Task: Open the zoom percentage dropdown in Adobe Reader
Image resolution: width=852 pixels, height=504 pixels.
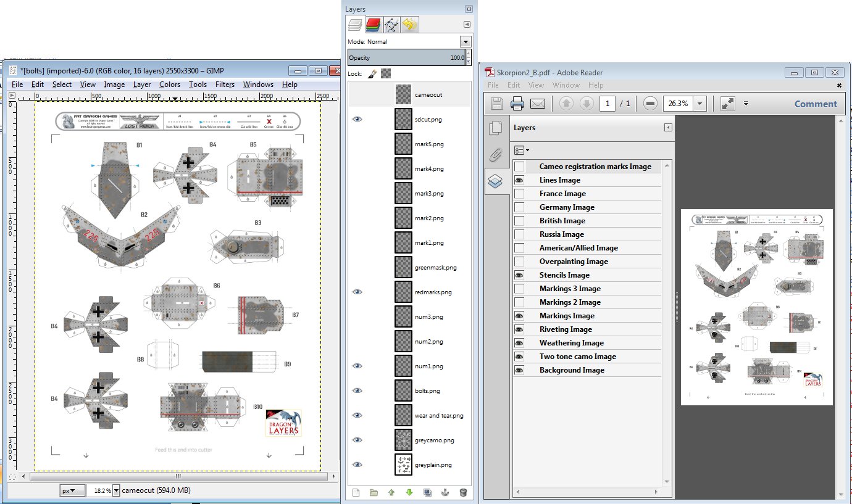Action: [x=700, y=104]
